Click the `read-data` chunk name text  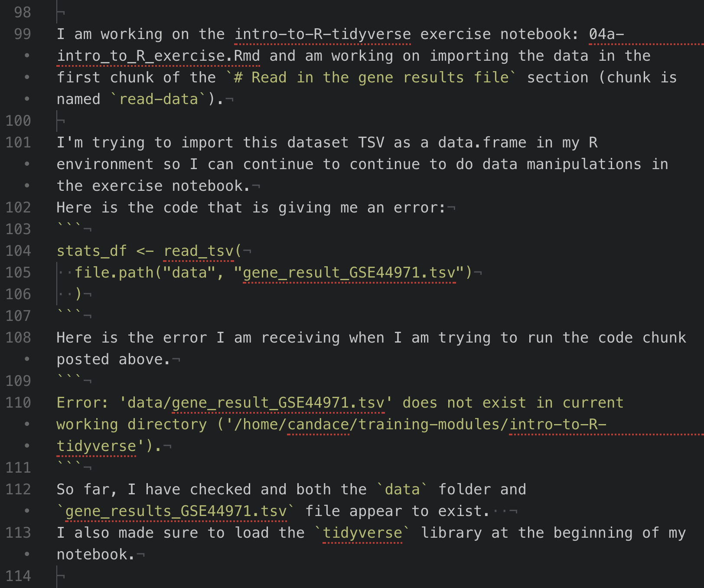(x=158, y=99)
